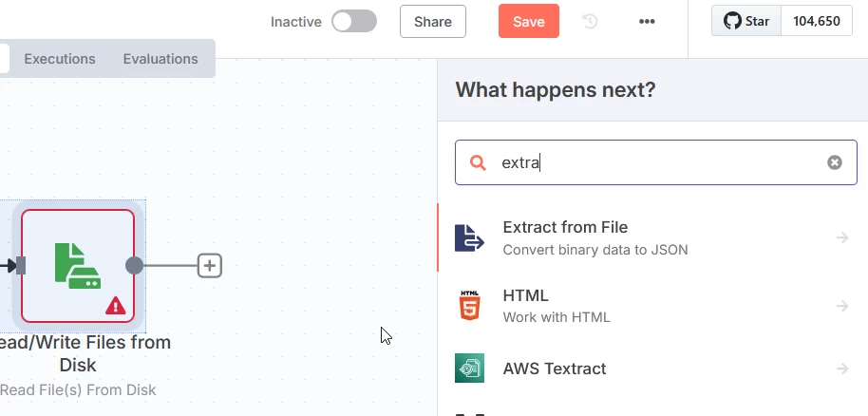Viewport: 868px width, 416px height.
Task: Click the plus icon to add node
Action: coord(210,266)
